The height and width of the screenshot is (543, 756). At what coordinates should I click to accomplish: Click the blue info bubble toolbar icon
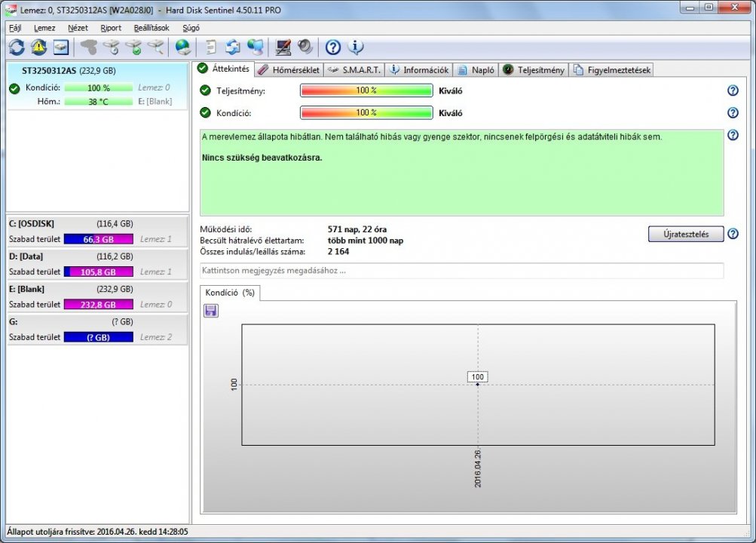click(355, 47)
